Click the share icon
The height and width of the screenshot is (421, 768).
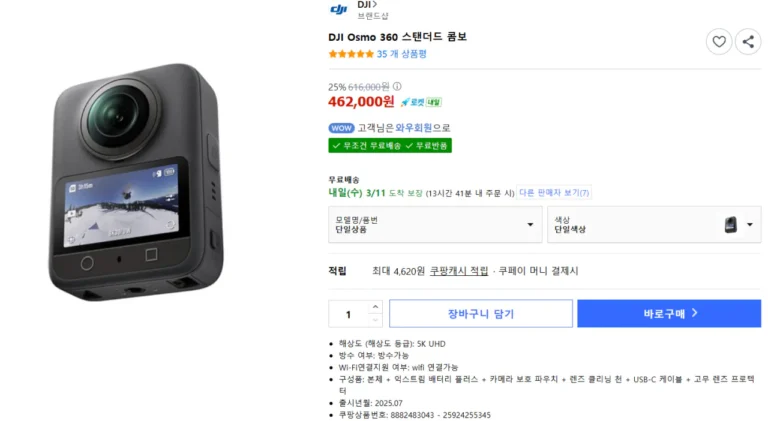[748, 41]
